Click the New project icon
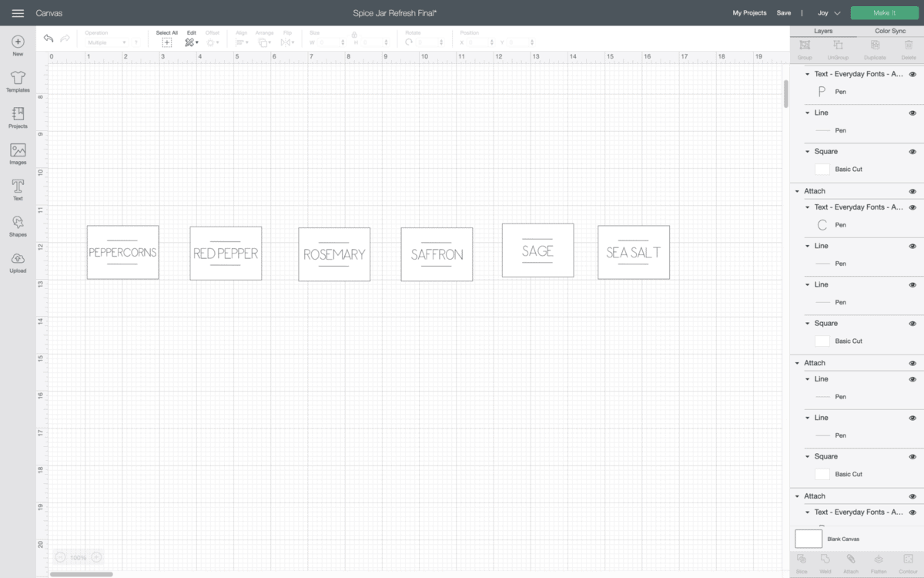Screen dimensions: 924x578 pos(18,42)
